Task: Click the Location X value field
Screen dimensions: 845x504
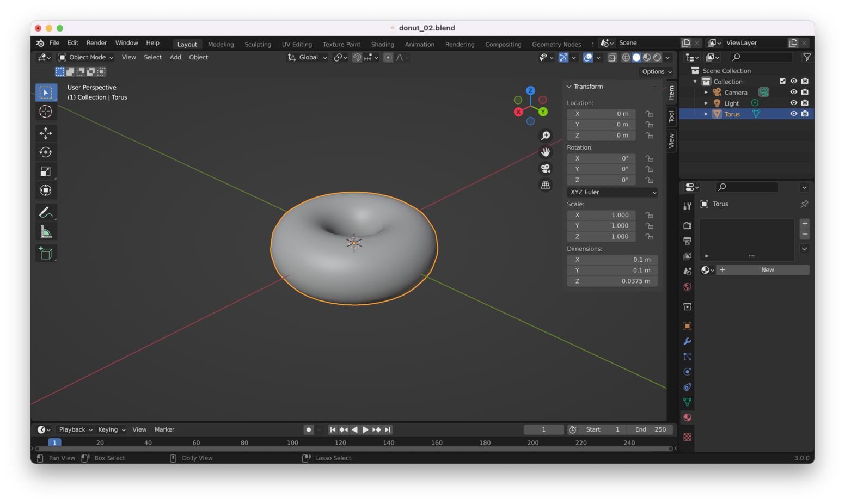Action: tap(601, 114)
